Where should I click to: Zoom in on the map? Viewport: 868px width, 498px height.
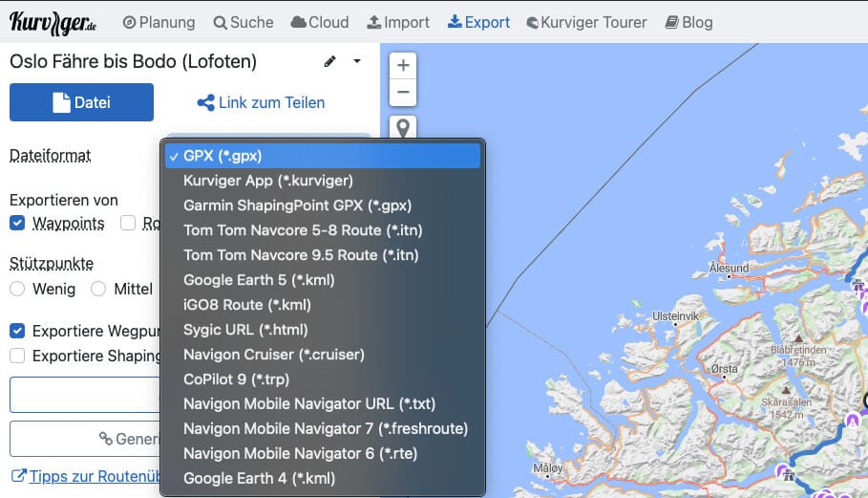(403, 66)
